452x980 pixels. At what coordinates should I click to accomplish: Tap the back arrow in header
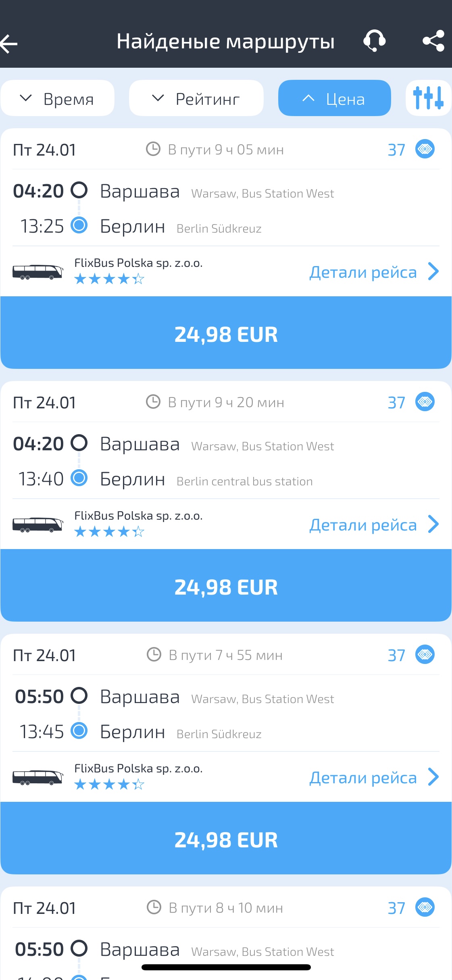pos(10,43)
